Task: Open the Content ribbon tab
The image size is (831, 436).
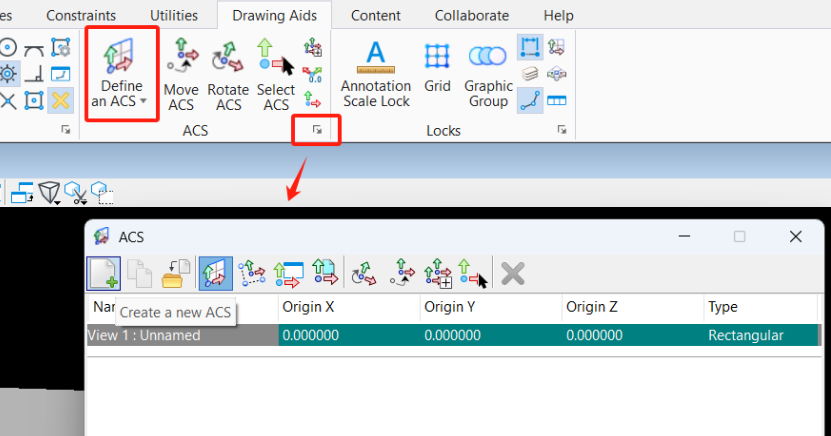Action: coord(375,15)
